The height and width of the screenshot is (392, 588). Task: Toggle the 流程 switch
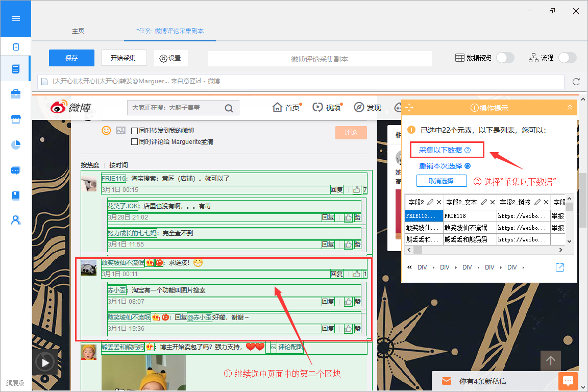click(x=567, y=58)
